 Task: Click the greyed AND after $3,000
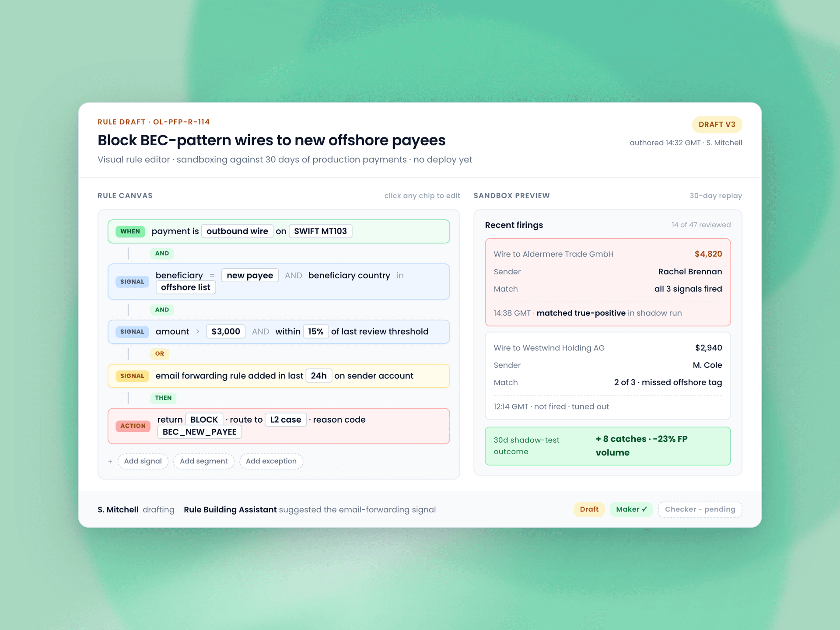click(x=260, y=332)
